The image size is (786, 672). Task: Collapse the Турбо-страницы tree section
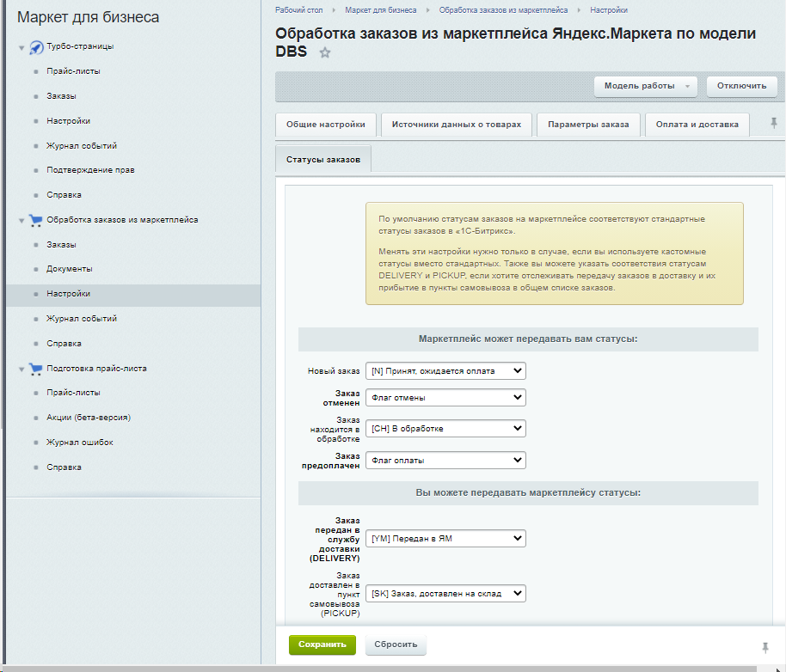click(21, 47)
